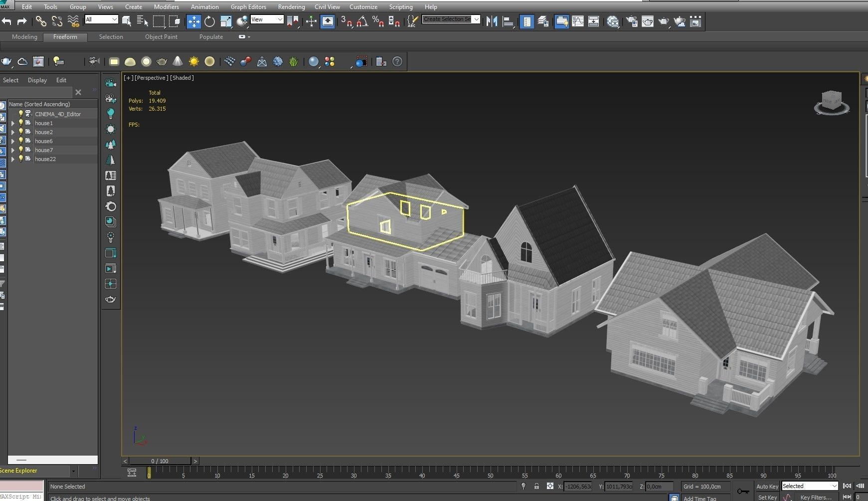The height and width of the screenshot is (501, 868).
Task: Open the Select by Name list tool
Action: click(x=143, y=21)
